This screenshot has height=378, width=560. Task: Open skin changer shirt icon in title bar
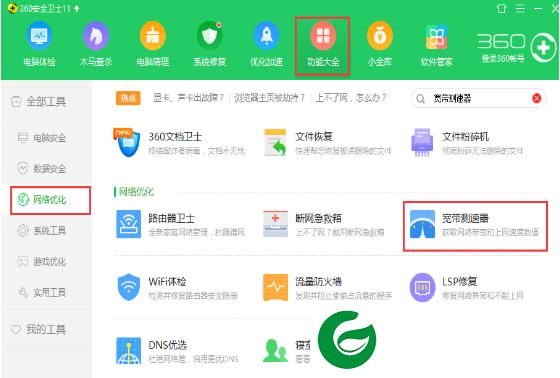click(x=501, y=8)
